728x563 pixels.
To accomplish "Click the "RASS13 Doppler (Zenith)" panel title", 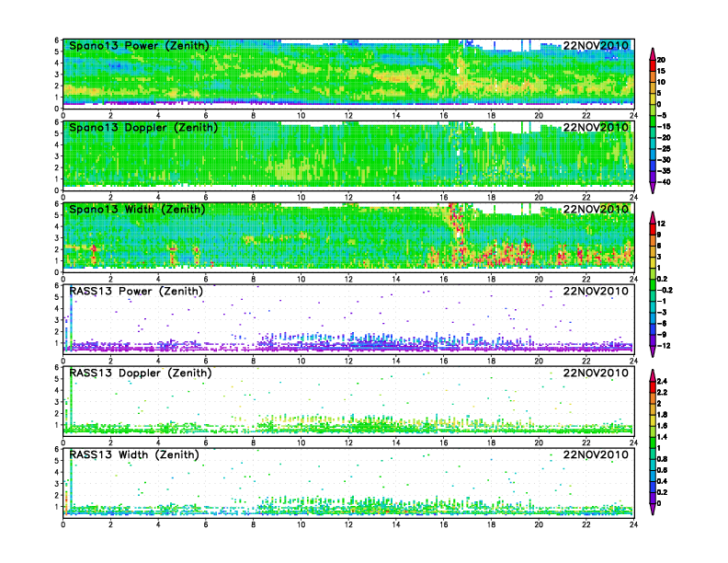I will (141, 373).
